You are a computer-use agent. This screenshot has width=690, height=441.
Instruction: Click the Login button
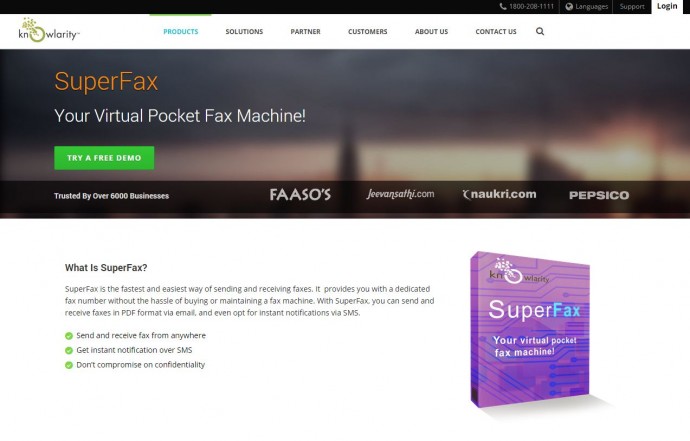(x=667, y=6)
